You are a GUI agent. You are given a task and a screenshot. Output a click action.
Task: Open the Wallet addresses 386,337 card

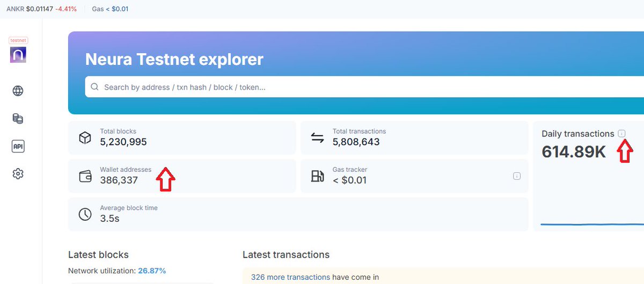pos(182,176)
